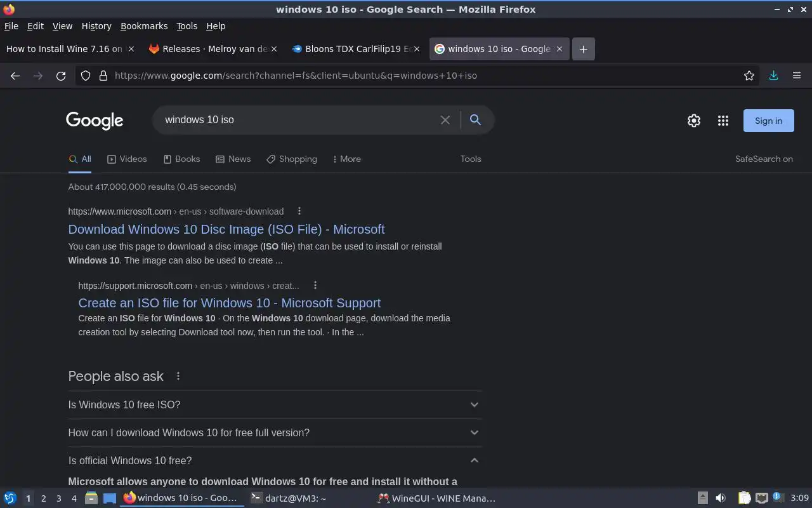Select the Shopping search filter
Viewport: 812px width, 508px height.
pos(292,159)
